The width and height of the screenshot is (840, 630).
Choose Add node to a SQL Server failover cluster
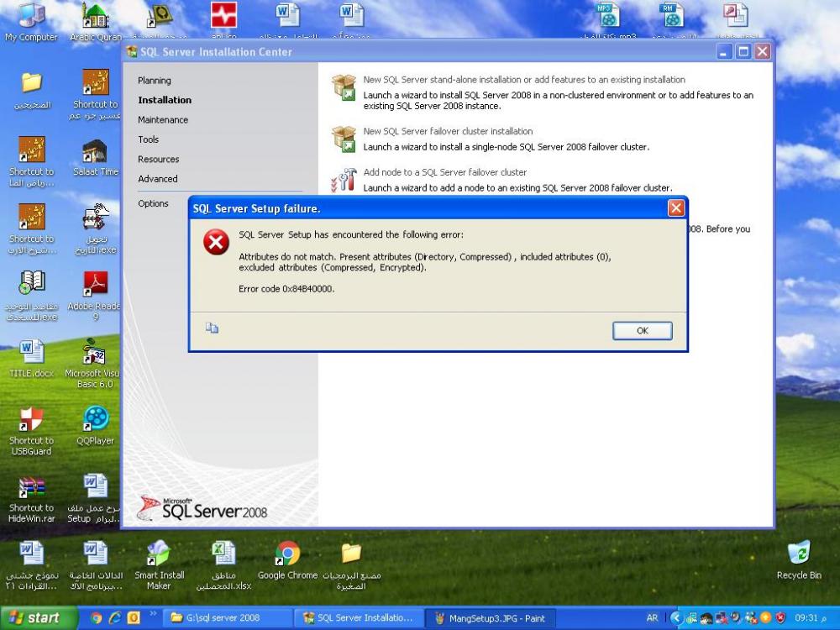444,172
